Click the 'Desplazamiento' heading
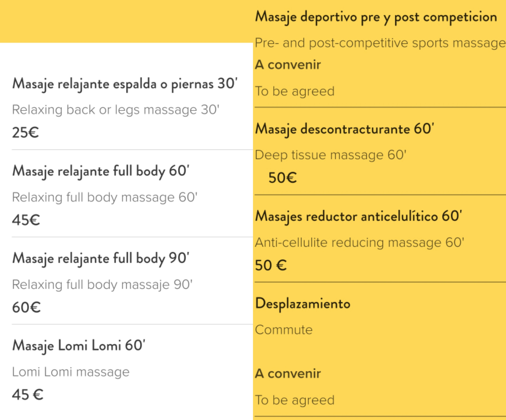 pyautogui.click(x=303, y=303)
